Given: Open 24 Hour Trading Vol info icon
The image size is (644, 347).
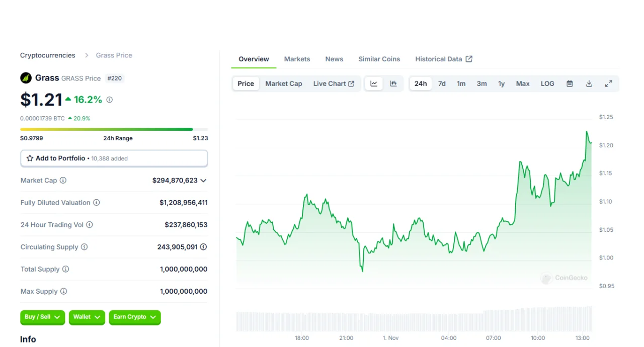Looking at the screenshot, I should click(x=90, y=225).
